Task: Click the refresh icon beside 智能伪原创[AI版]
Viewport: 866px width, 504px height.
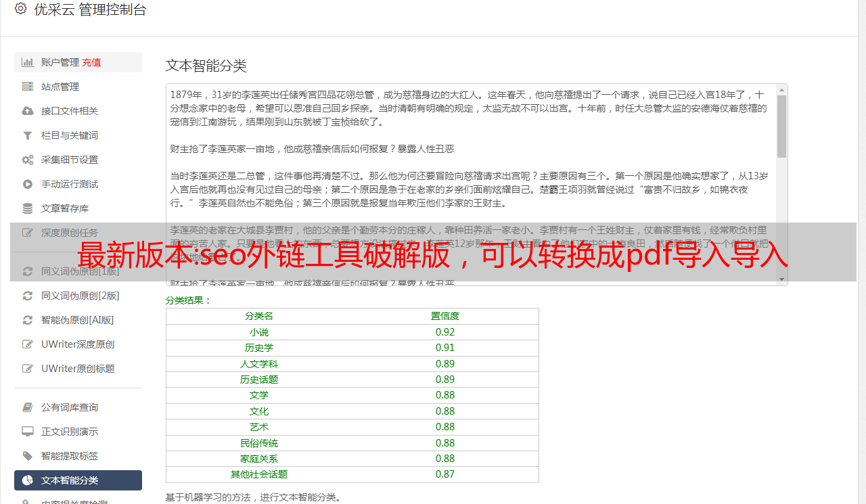Action: [28, 320]
